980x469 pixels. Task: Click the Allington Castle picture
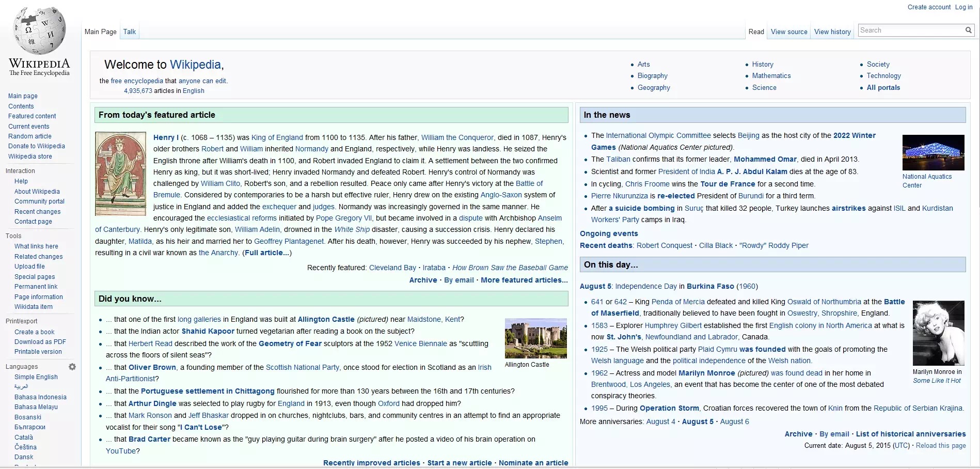(535, 338)
